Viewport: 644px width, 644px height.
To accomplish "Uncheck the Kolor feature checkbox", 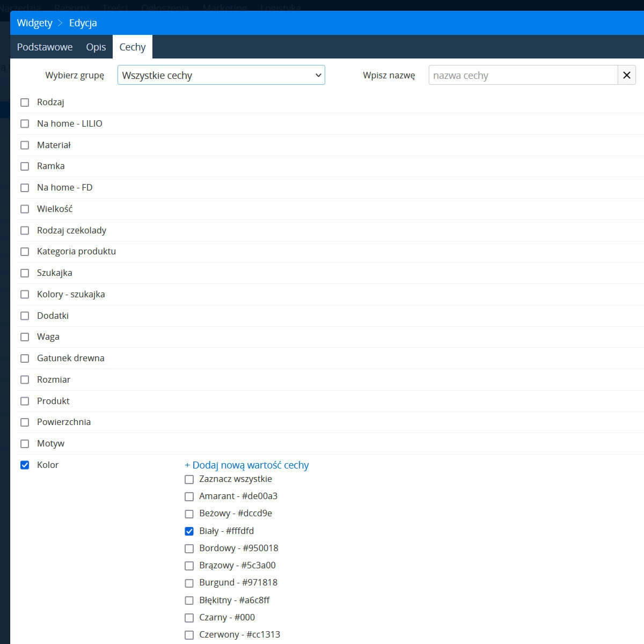I will (x=25, y=465).
